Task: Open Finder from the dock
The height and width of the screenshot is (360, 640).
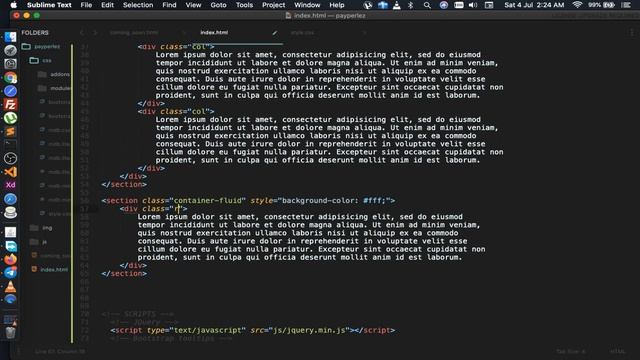Action: point(11,37)
